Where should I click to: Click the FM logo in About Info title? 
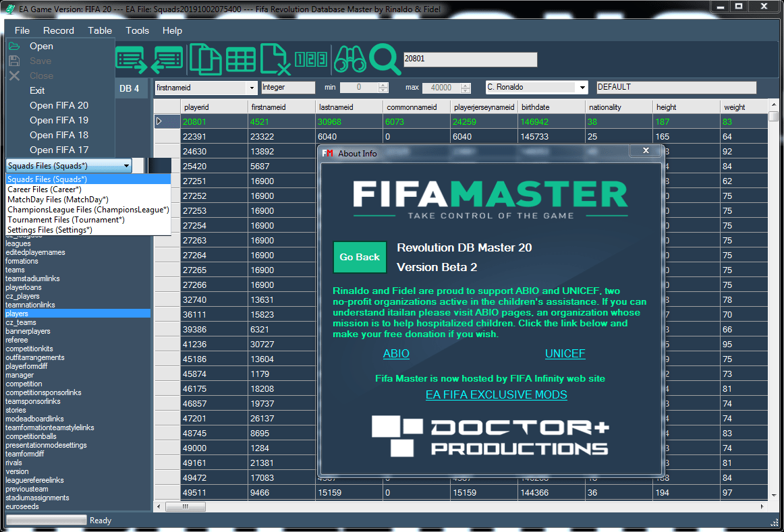pos(327,153)
